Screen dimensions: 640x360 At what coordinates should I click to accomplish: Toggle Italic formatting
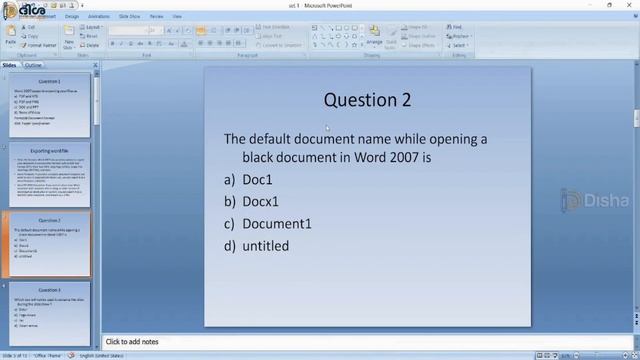[x=122, y=43]
